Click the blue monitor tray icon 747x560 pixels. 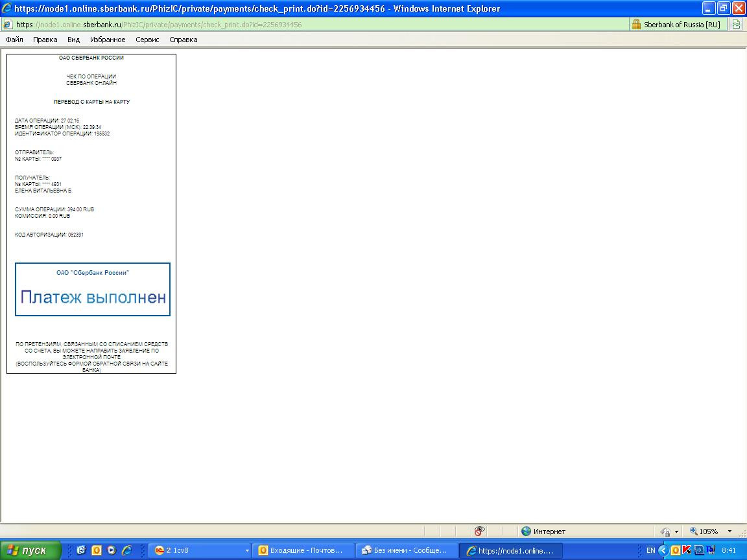[x=699, y=550]
